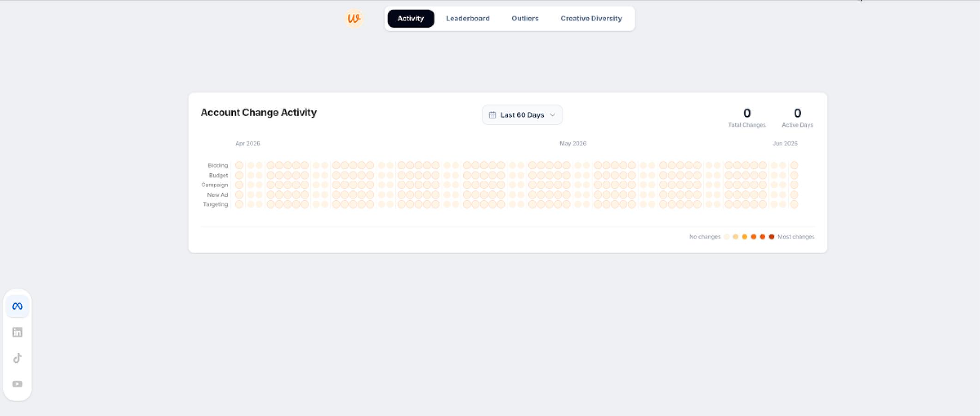Open the Last 60 Days dropdown
The height and width of the screenshot is (416, 980).
pyautogui.click(x=522, y=115)
